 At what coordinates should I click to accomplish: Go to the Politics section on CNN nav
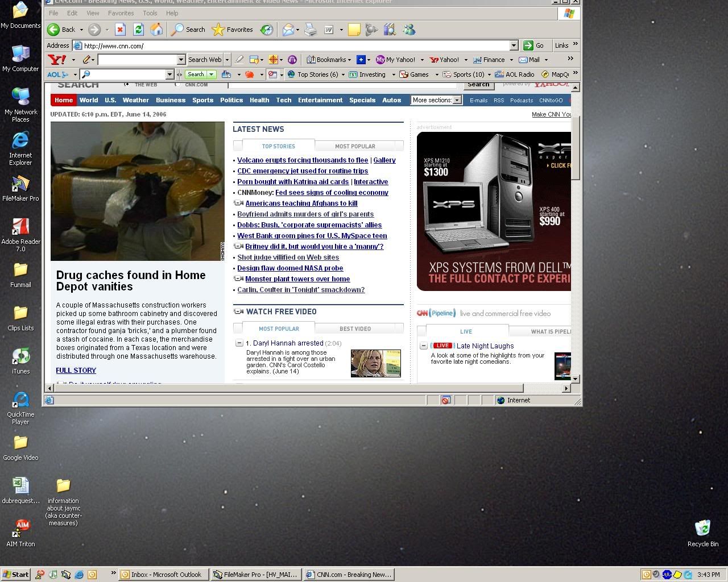[x=231, y=100]
